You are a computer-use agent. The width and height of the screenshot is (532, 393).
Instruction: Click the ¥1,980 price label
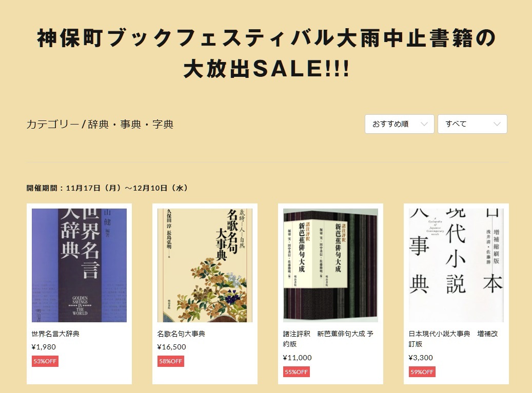pyautogui.click(x=44, y=347)
